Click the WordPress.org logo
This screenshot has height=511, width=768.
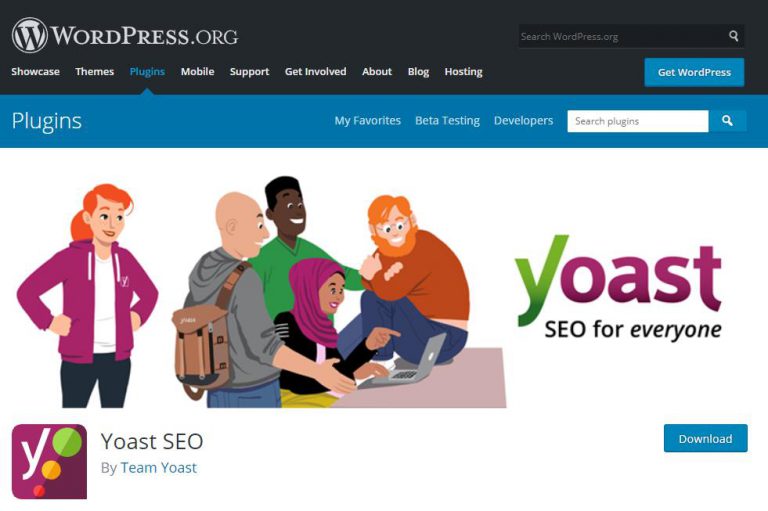coord(125,35)
